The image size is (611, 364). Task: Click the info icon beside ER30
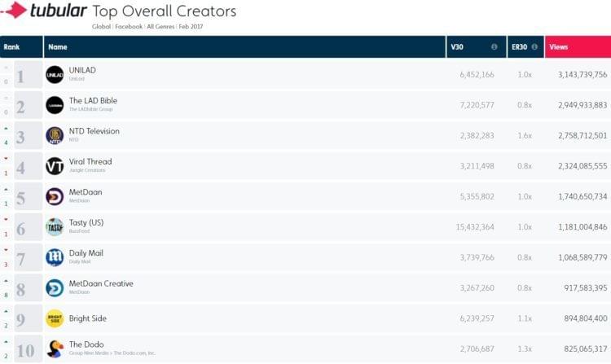[534, 46]
